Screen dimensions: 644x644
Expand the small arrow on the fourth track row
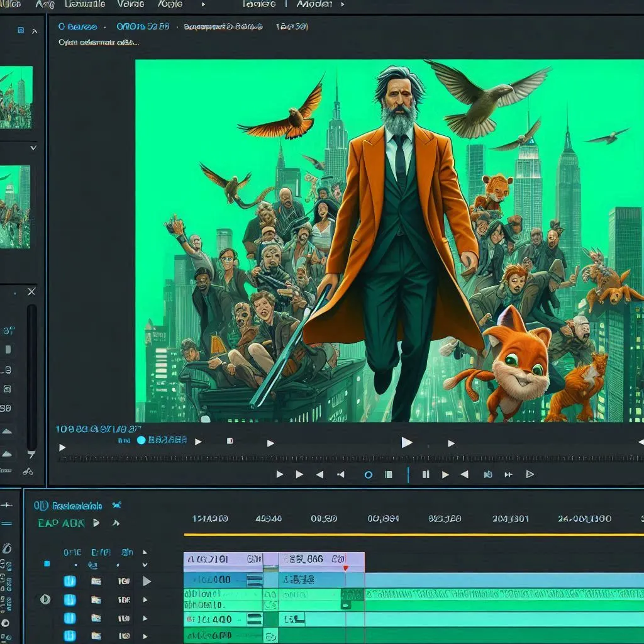(x=145, y=636)
